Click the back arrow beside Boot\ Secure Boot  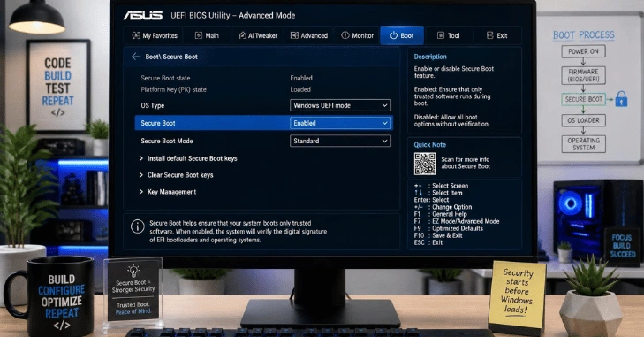click(136, 57)
